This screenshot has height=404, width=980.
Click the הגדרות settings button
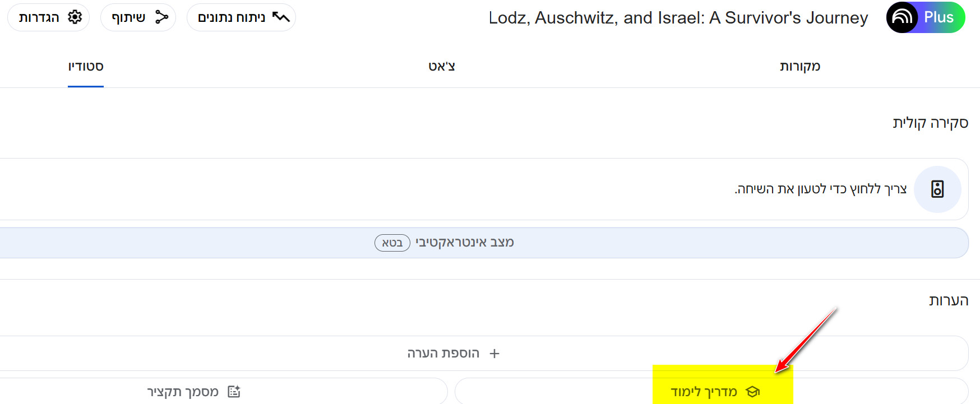pyautogui.click(x=48, y=17)
